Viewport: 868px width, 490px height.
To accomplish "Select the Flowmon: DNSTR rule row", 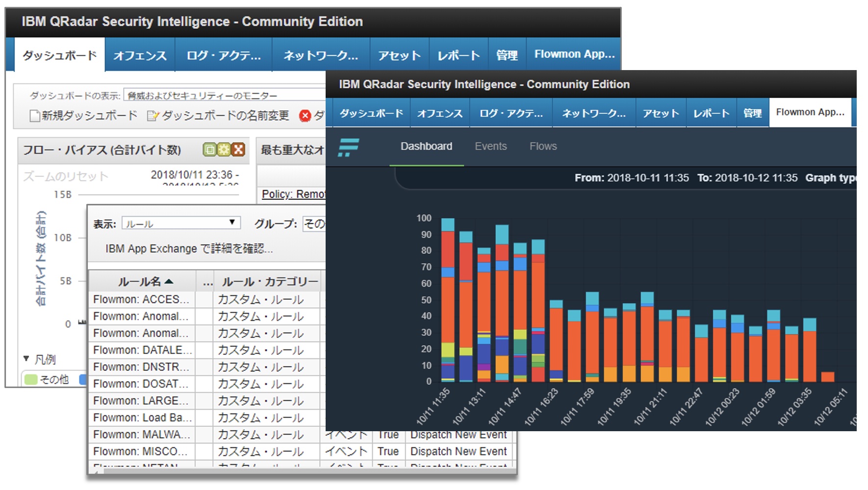I will coord(141,367).
